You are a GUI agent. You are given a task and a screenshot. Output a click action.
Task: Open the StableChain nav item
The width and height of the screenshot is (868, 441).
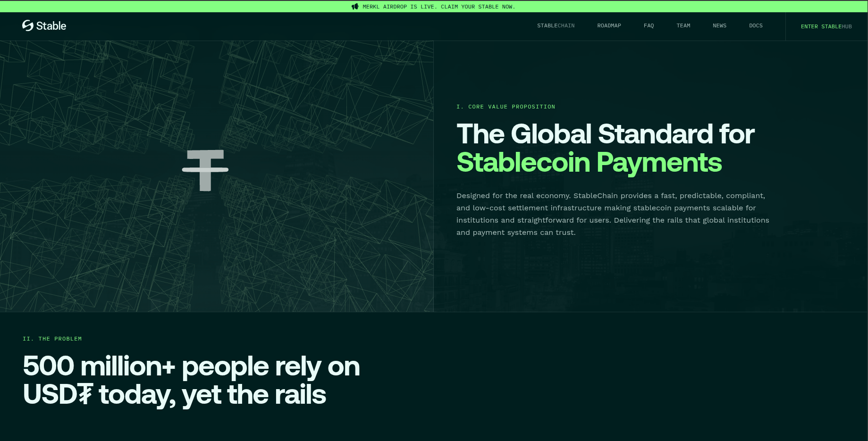coord(556,26)
